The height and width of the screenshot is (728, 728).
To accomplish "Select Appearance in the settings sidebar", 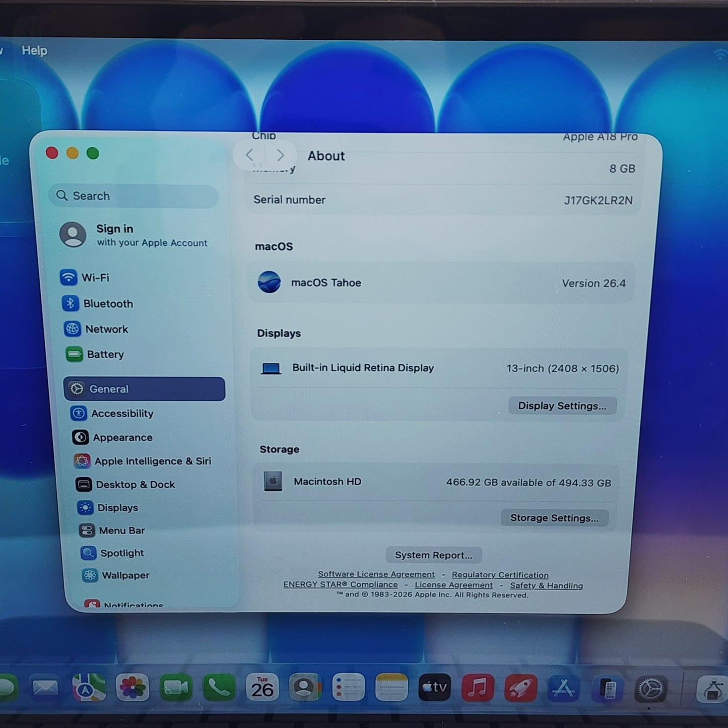I will [112, 437].
